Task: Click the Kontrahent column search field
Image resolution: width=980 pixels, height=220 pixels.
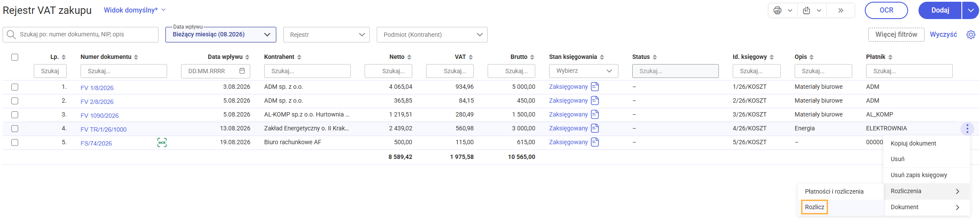Action: tap(307, 71)
